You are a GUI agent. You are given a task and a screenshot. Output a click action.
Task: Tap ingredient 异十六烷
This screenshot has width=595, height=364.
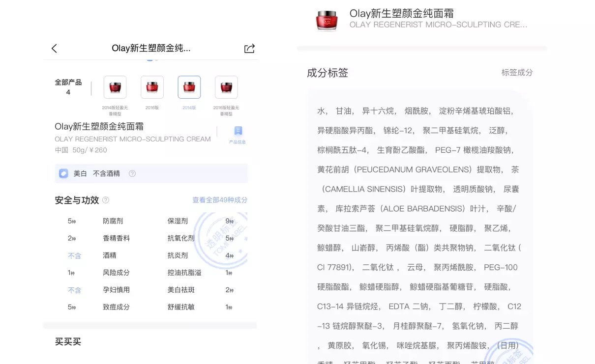[x=378, y=111]
